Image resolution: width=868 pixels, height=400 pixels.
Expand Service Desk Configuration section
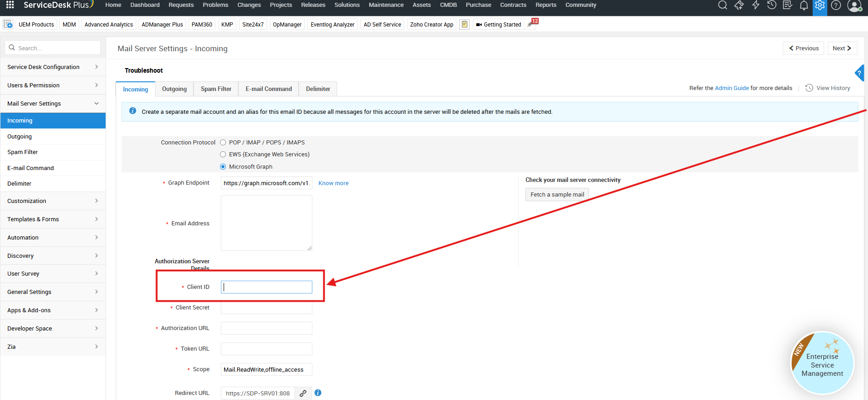53,67
